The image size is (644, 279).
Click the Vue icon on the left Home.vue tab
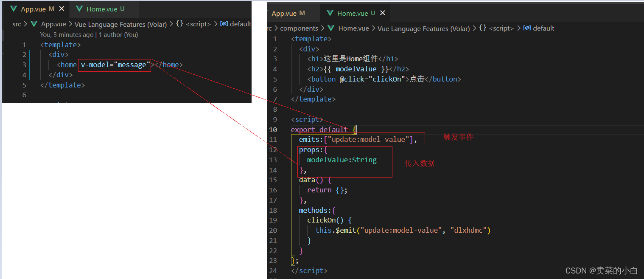(x=79, y=8)
